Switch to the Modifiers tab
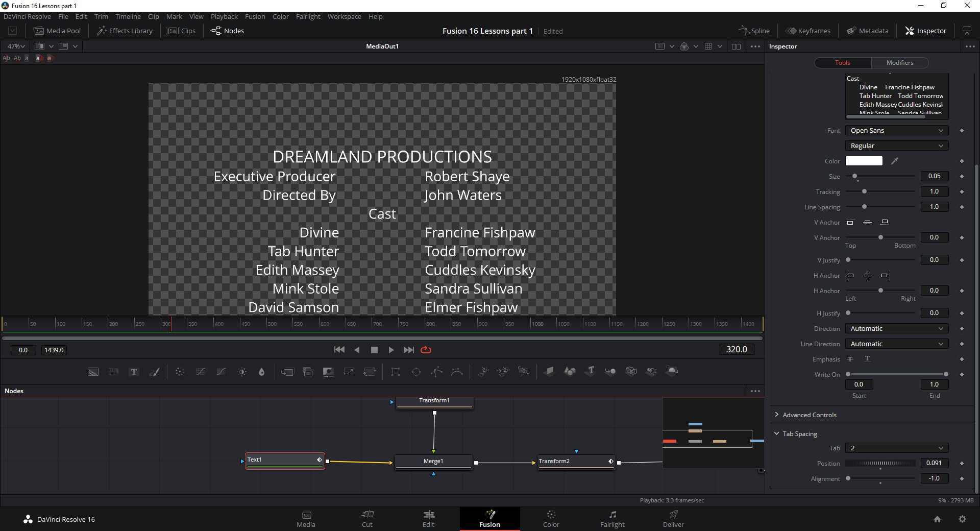 [899, 63]
